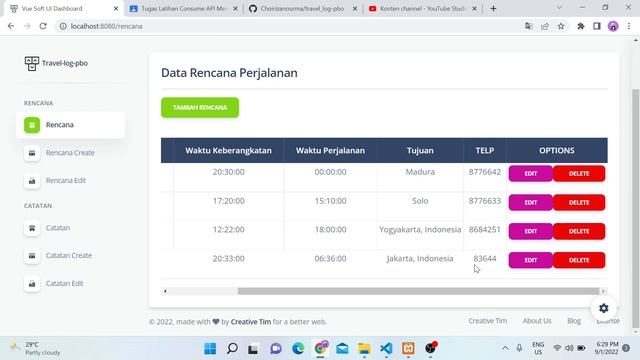Edit the Jakarta, Indonesia row
Viewport: 640px width, 360px height.
click(x=531, y=260)
